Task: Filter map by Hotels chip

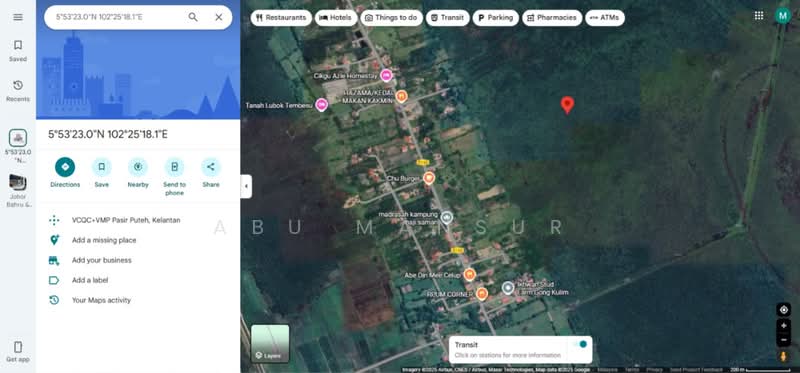Action: click(336, 17)
